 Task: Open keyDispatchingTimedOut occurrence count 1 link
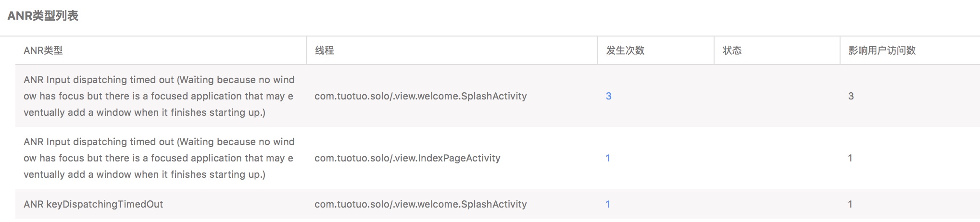coord(608,204)
